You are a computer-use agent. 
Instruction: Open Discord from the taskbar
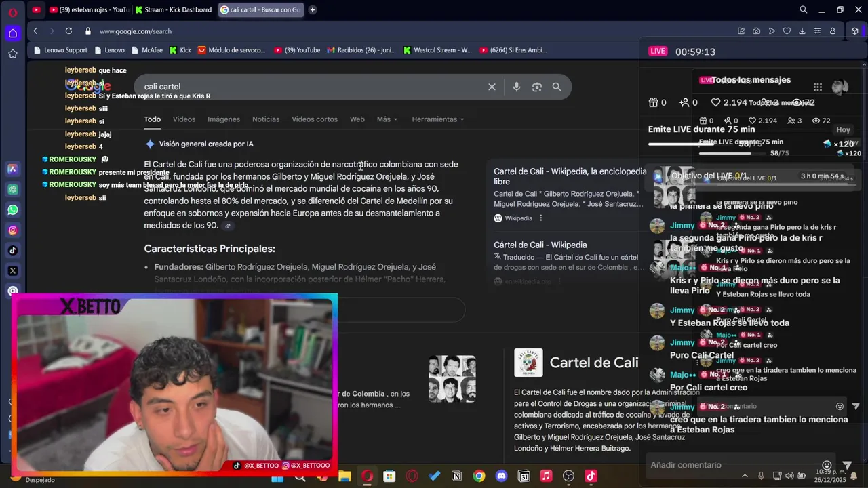[501, 476]
